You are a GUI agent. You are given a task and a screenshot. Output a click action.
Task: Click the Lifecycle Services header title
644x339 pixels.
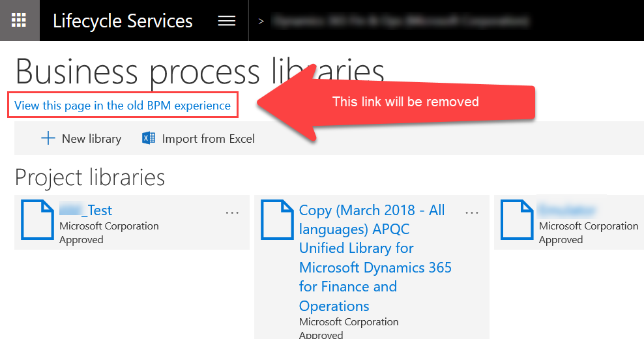123,21
